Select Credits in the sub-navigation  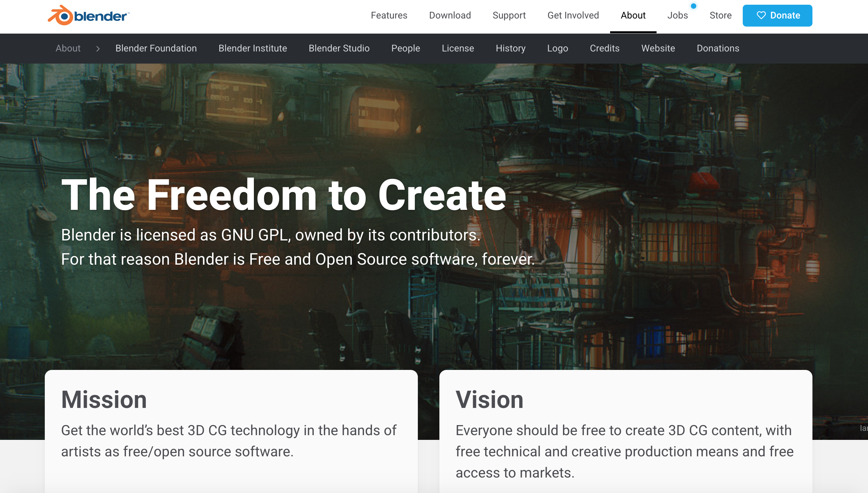(604, 48)
